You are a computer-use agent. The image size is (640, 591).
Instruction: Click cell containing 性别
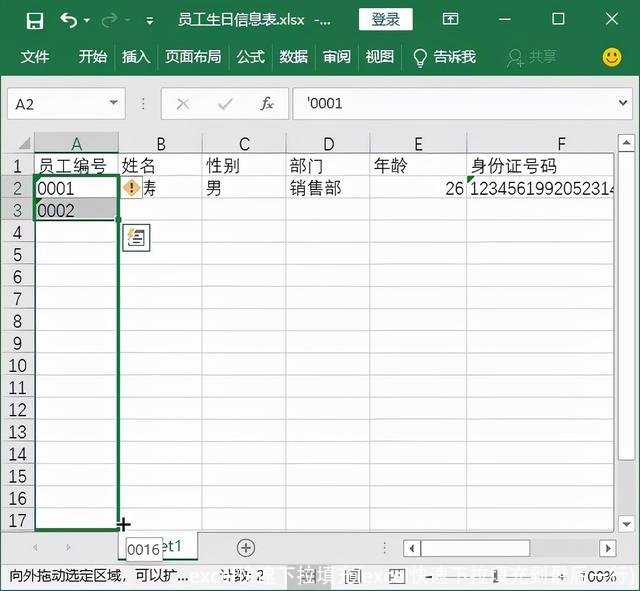[x=244, y=165]
